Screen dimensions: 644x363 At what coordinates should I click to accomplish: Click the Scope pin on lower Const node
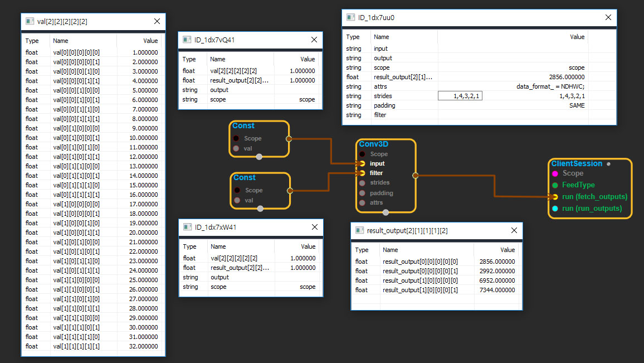(x=237, y=190)
